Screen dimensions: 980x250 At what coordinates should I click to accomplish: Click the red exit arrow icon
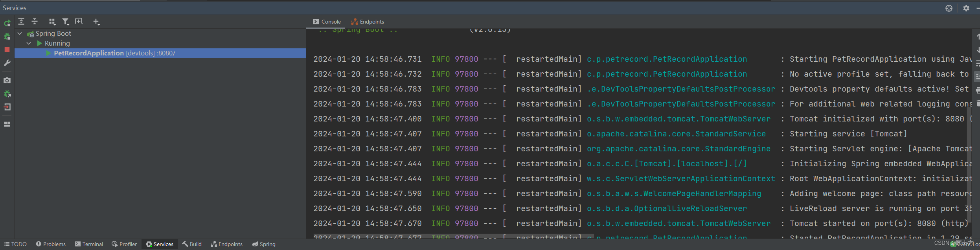click(7, 107)
